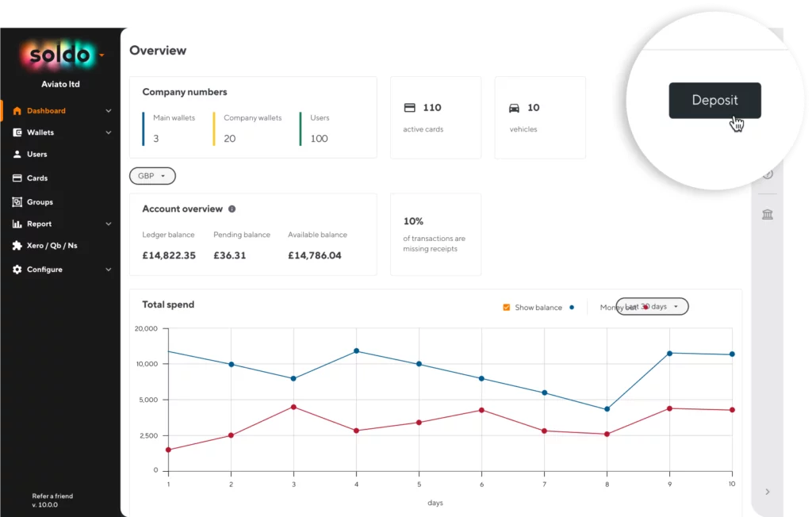The width and height of the screenshot is (812, 517).
Task: Select the red money-out point on day 3
Action: pos(293,407)
